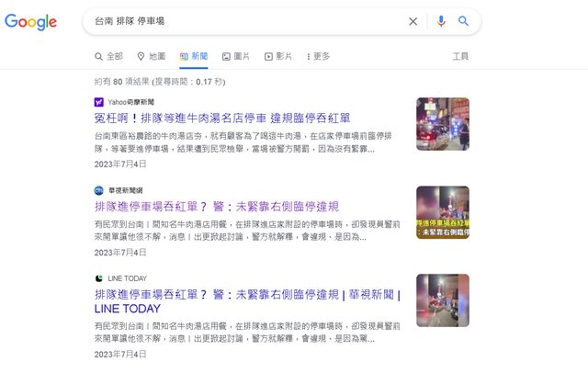Switch to the 地圖 tab
The height and width of the screenshot is (373, 588).
click(x=152, y=56)
